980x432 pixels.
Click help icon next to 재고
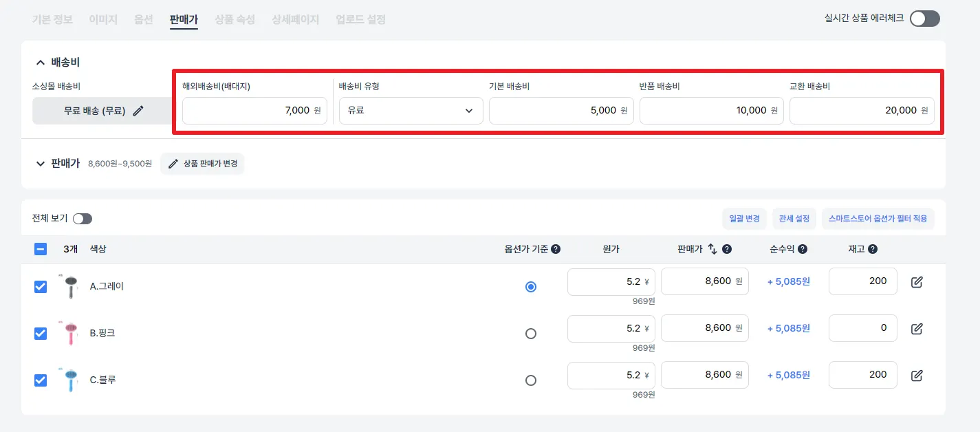(873, 249)
